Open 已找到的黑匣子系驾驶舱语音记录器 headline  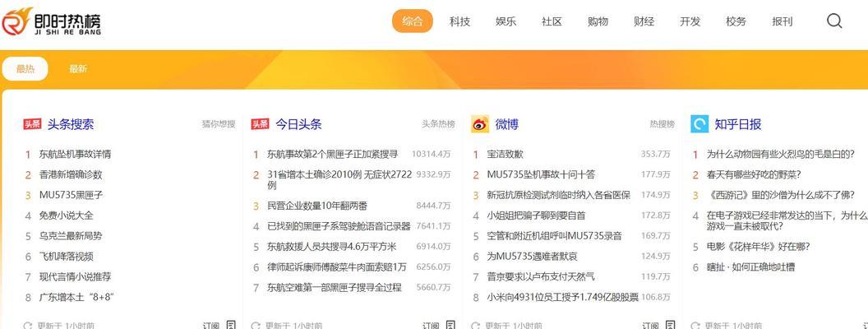(339, 226)
